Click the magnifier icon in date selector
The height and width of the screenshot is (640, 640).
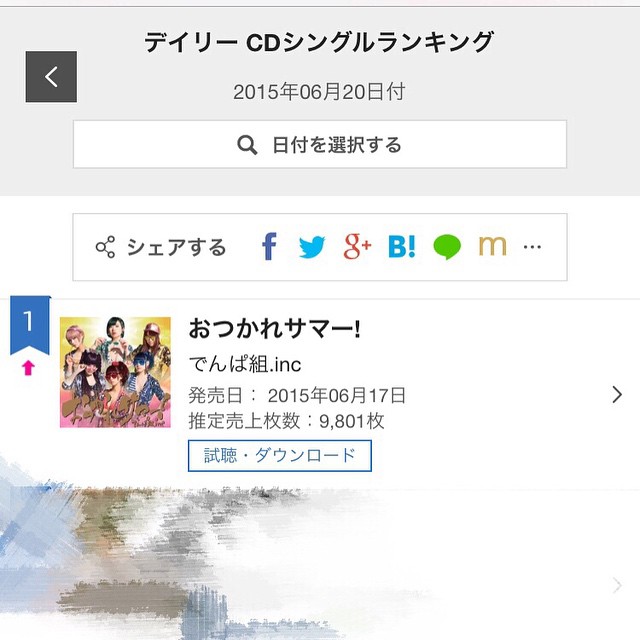[248, 145]
